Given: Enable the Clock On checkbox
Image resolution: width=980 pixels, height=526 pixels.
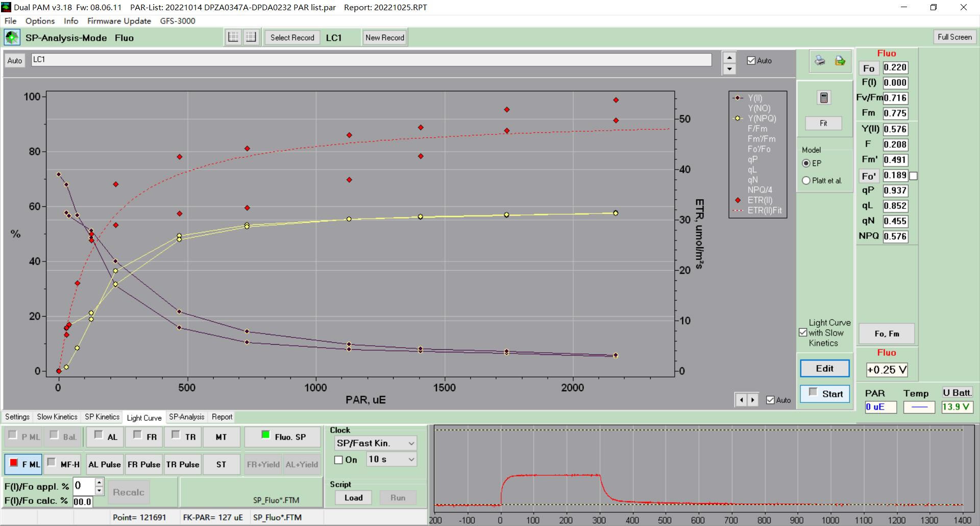Looking at the screenshot, I should [338, 460].
